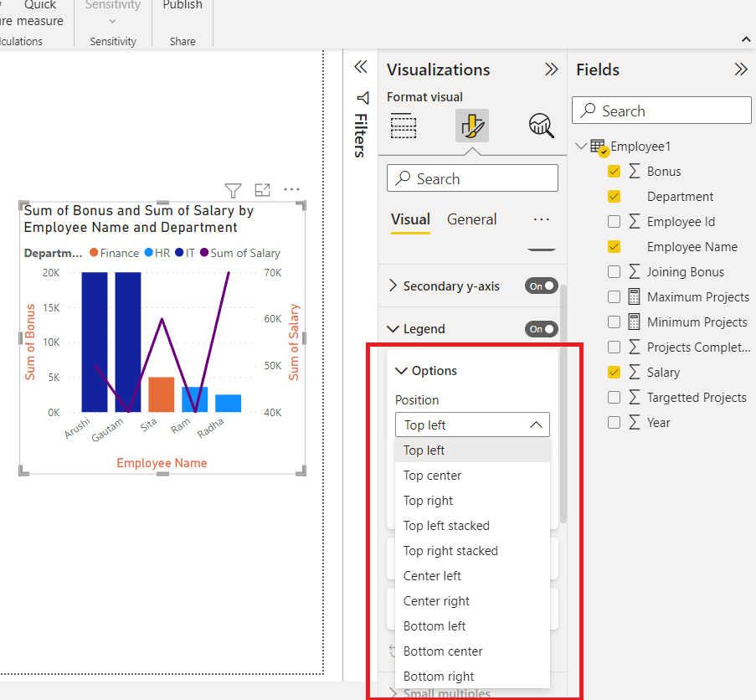Turn off the Secondary y-axis toggle
Screen dimensions: 756x700
pos(542,286)
